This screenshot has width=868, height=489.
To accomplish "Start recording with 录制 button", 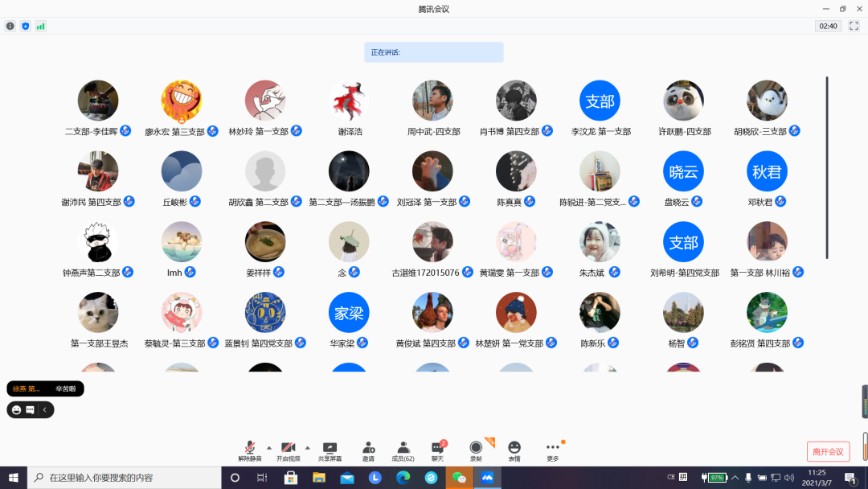I will (x=476, y=450).
